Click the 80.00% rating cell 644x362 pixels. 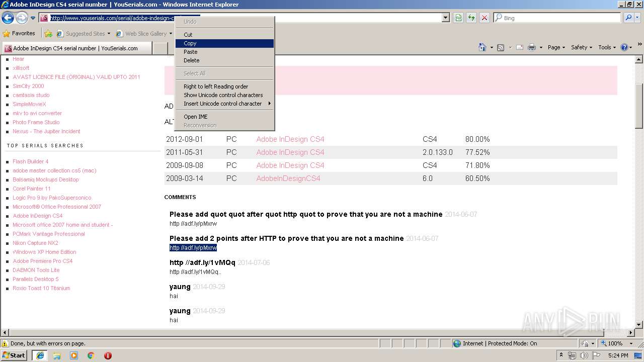click(x=477, y=139)
